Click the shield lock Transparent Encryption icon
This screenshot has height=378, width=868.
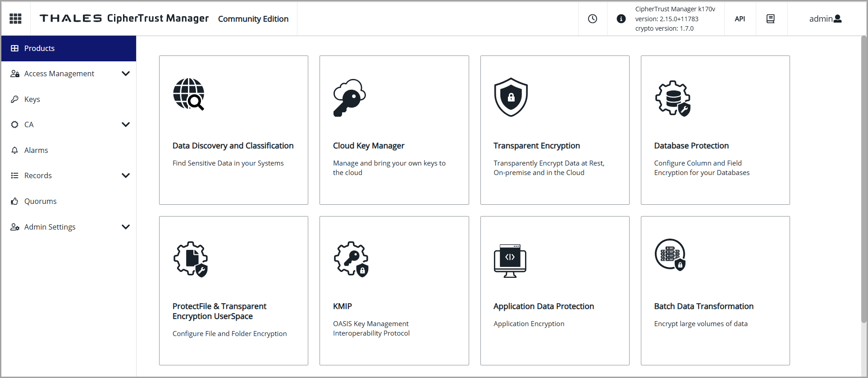pyautogui.click(x=511, y=97)
